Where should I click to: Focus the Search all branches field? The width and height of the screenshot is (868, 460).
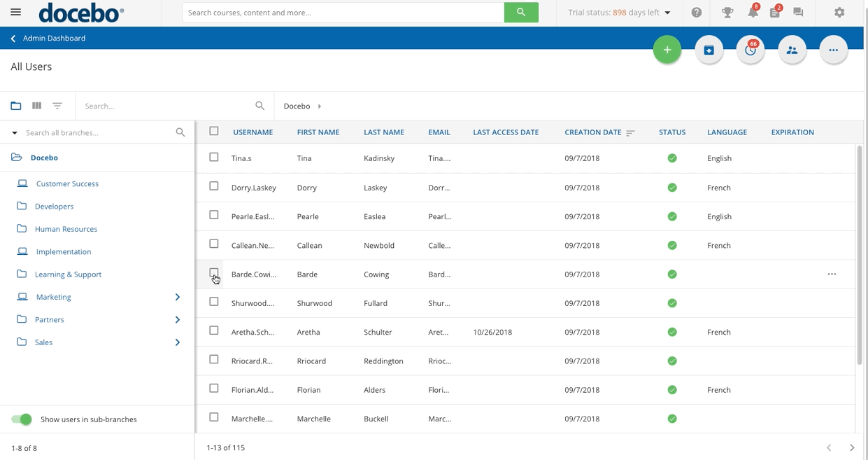coord(98,132)
